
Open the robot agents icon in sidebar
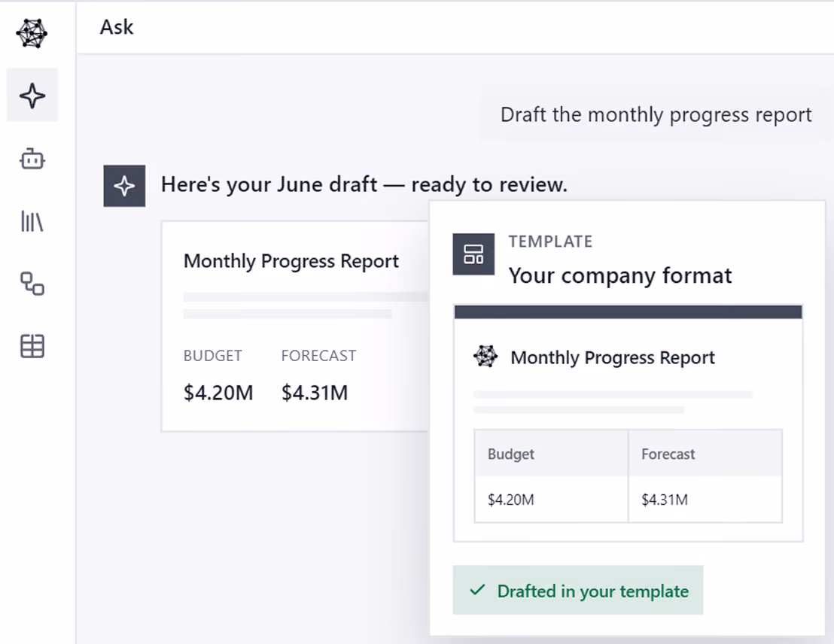[32, 159]
